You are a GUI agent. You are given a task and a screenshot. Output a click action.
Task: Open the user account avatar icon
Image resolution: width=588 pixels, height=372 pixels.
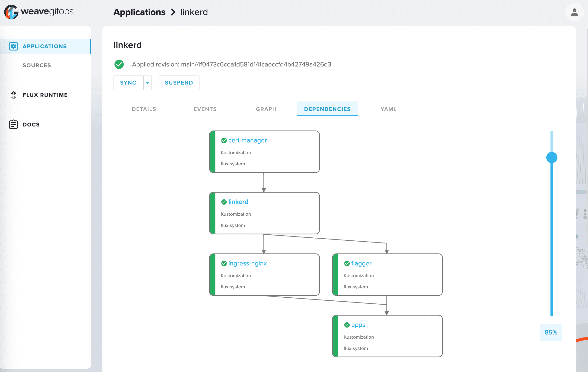[x=574, y=12]
